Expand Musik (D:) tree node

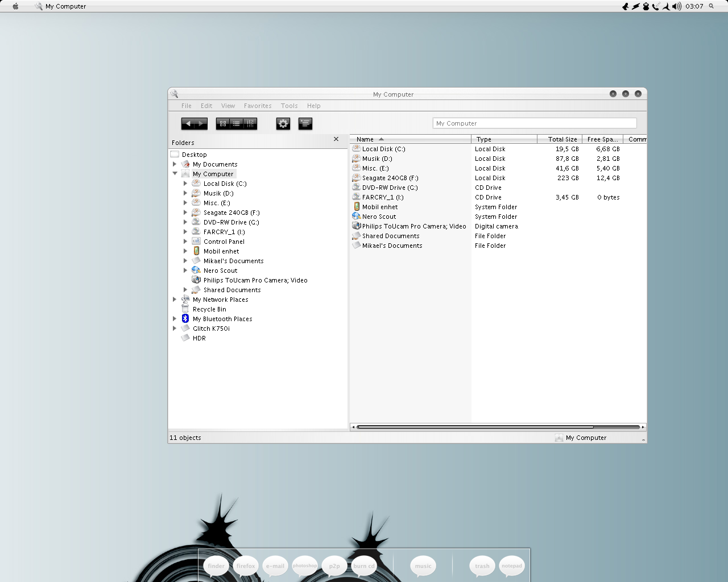185,193
